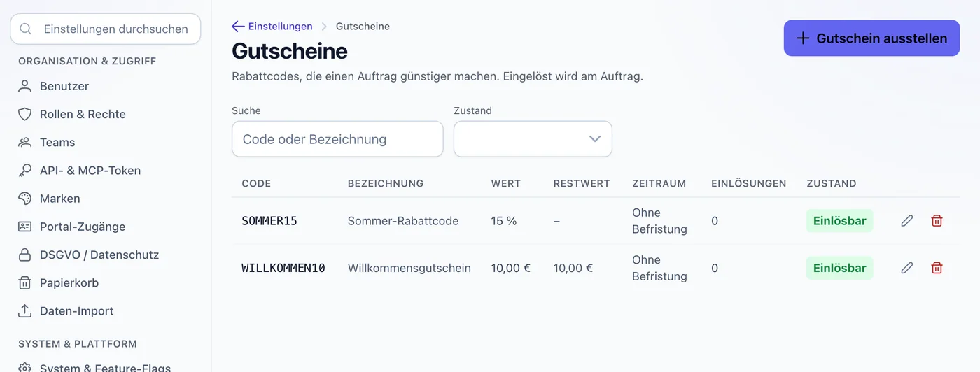This screenshot has height=372, width=980.
Task: Click the Benutzer person icon in sidebar
Action: (25, 86)
